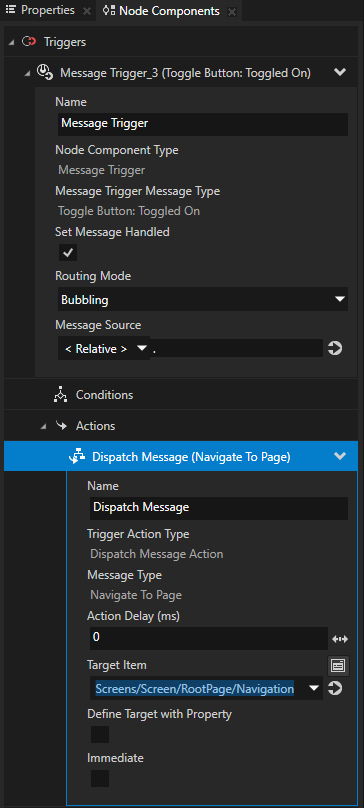Screen dimensions: 364x808
Task: Click the 'Navigate To Page' message type value
Action: pyautogui.click(x=136, y=595)
